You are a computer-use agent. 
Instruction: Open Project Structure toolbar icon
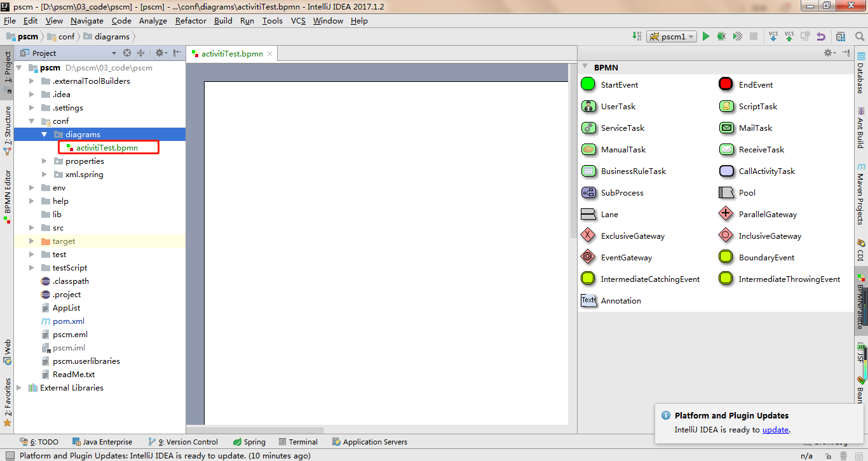[841, 37]
